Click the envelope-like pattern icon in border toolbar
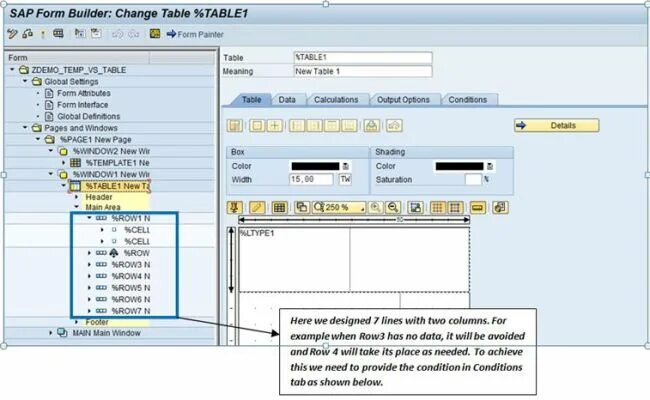Screen dimensions: 650x400 click(x=372, y=126)
